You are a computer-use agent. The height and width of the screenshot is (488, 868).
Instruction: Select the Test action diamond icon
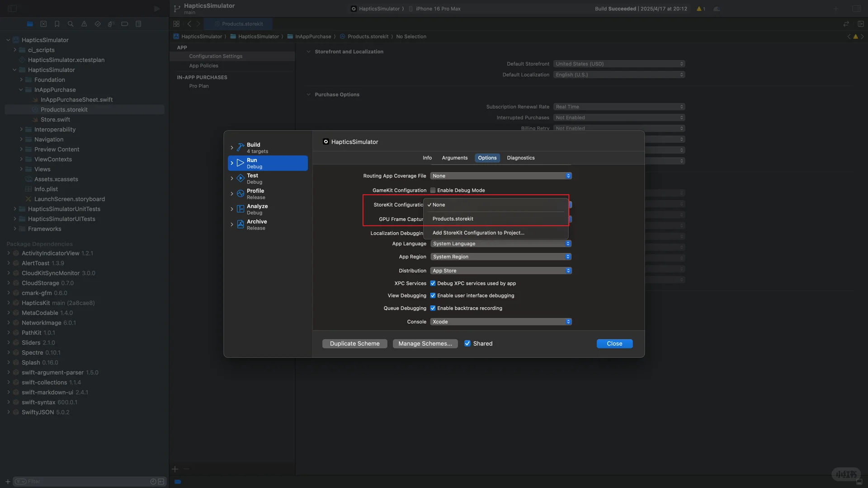coord(241,178)
